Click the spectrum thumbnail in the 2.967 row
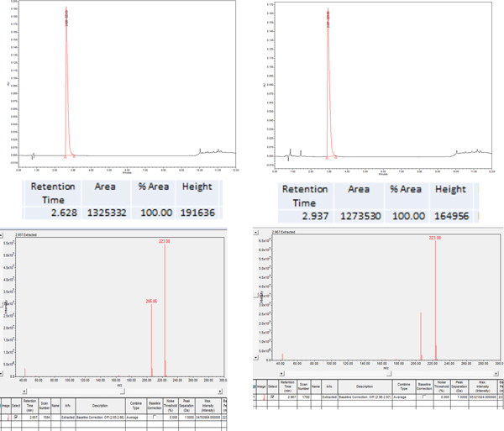 point(264,397)
